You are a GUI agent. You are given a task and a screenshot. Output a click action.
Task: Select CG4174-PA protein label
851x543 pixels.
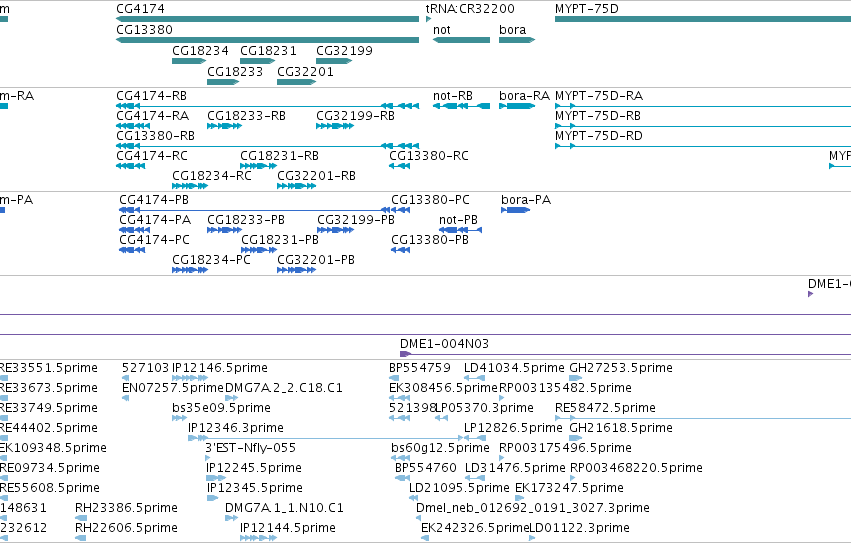click(x=155, y=220)
